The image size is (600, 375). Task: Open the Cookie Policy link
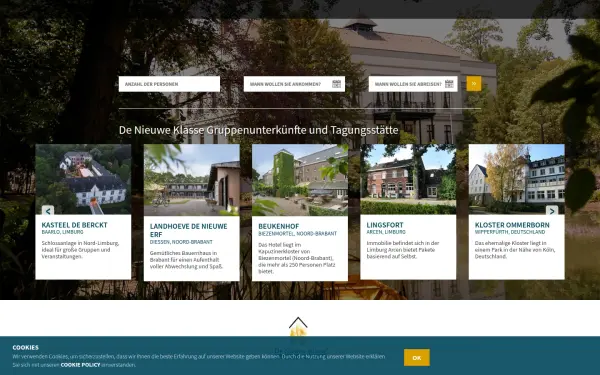(x=80, y=365)
